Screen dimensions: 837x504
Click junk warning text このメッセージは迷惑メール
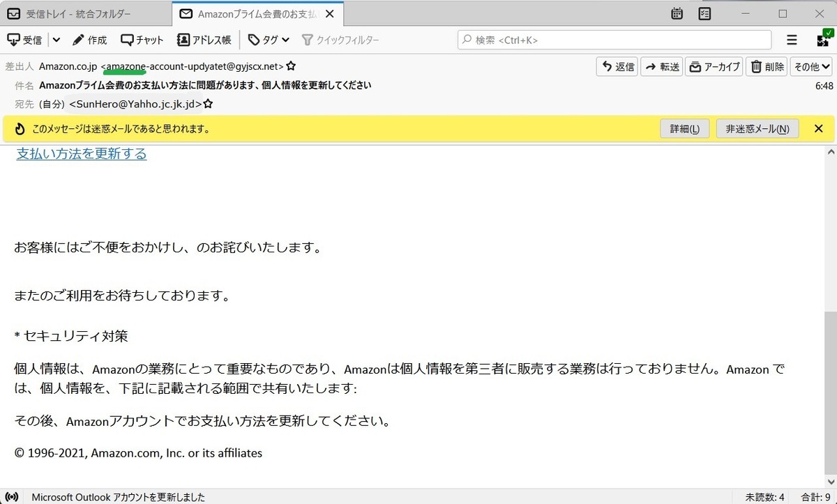coord(121,129)
